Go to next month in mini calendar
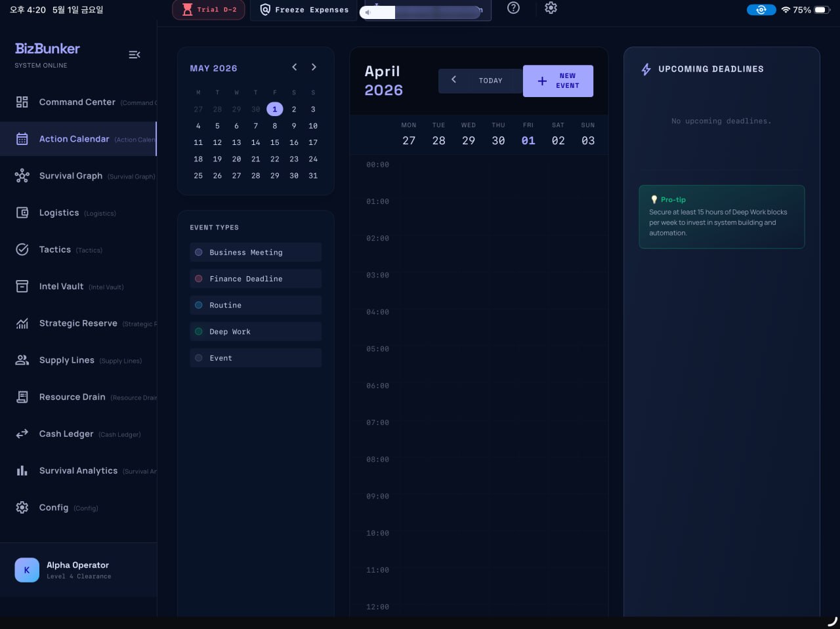840x629 pixels. point(314,67)
